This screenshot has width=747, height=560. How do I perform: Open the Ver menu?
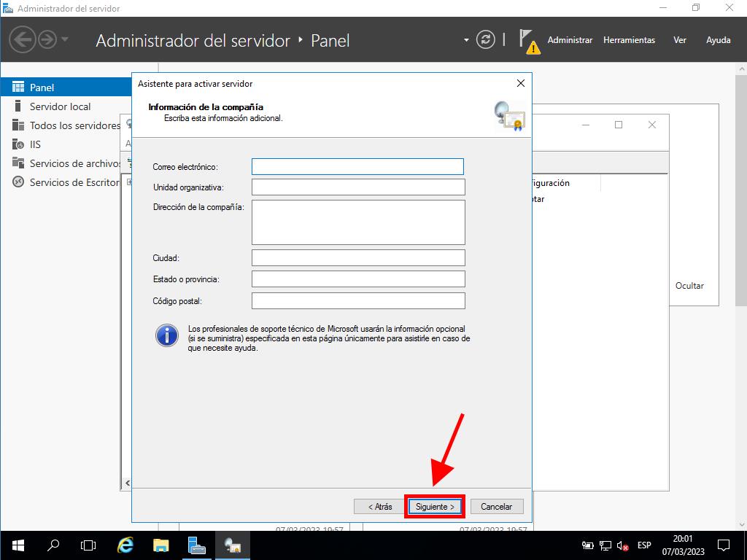tap(680, 40)
